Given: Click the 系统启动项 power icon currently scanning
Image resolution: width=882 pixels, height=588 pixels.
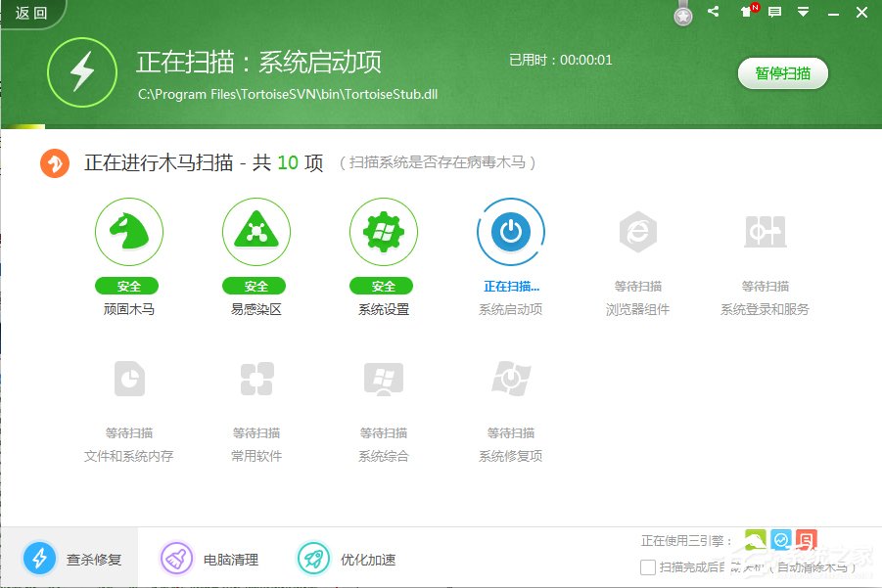Looking at the screenshot, I should [510, 232].
